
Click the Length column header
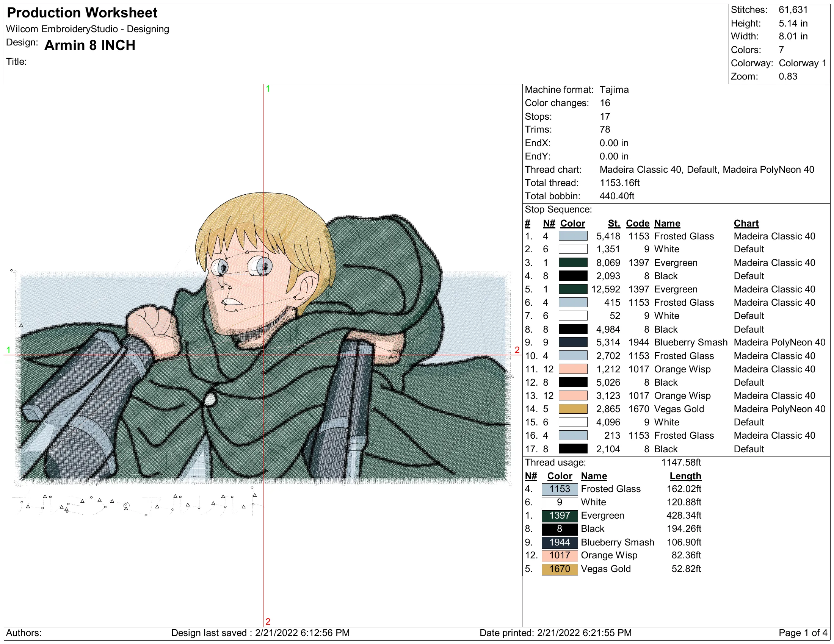click(x=685, y=476)
